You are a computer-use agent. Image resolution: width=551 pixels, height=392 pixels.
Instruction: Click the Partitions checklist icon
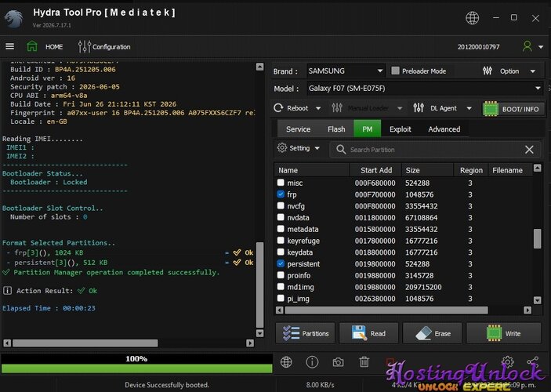[x=291, y=333]
